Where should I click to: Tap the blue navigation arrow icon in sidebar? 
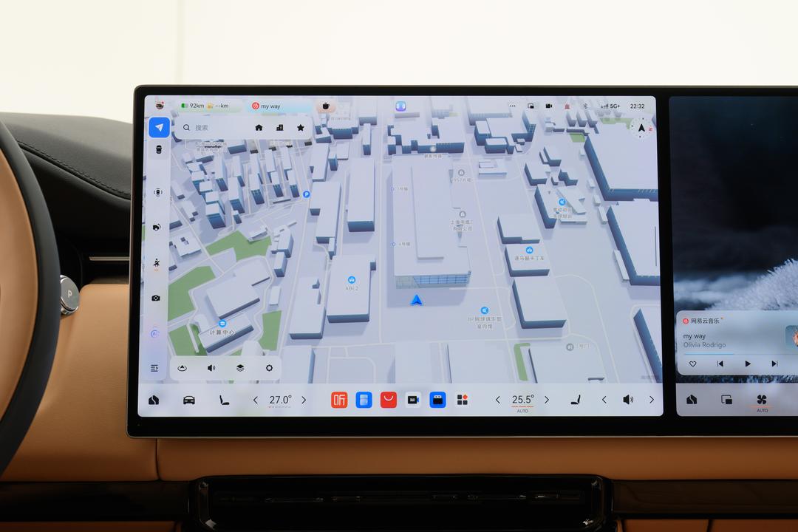point(160,127)
